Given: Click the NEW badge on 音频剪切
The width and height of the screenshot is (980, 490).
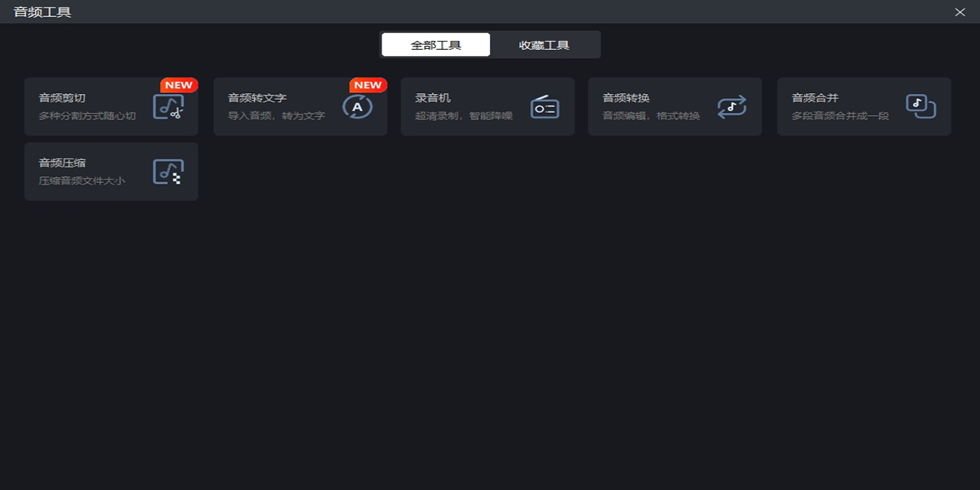Looking at the screenshot, I should point(178,85).
